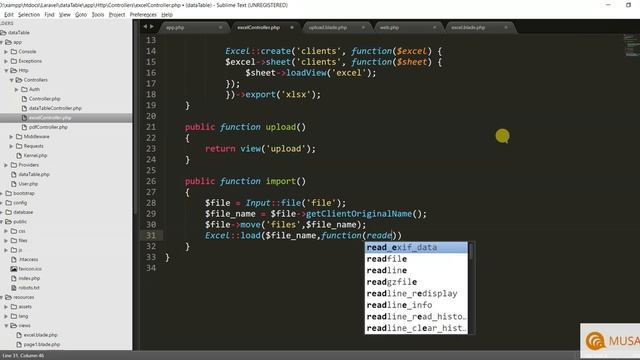Click the robots.txt file icon
The height and width of the screenshot is (360, 640).
click(14, 288)
